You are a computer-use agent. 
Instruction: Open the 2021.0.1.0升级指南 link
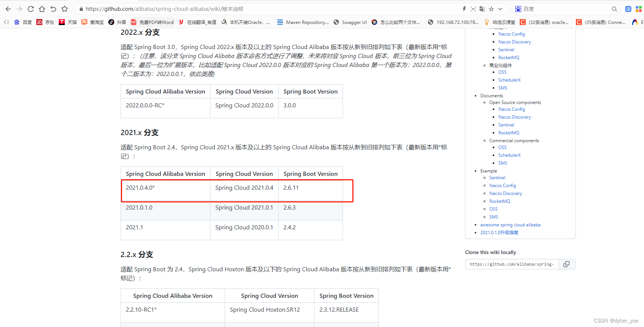pyautogui.click(x=499, y=233)
